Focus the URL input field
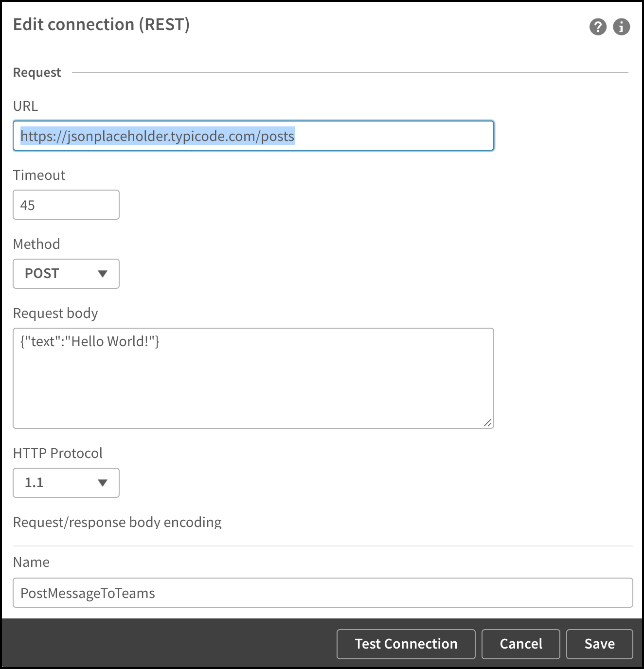The width and height of the screenshot is (644, 669). [x=253, y=136]
